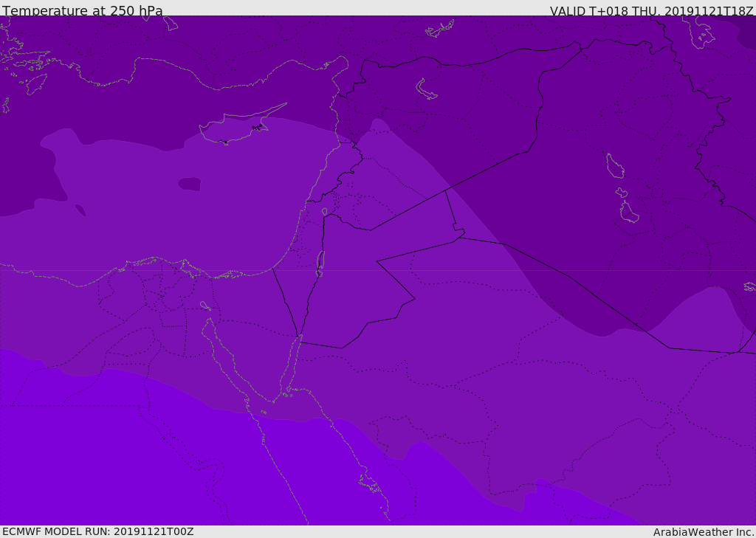Click the VALID T+018 timestamp label
Screen dimensions: 756x538
coord(651,10)
